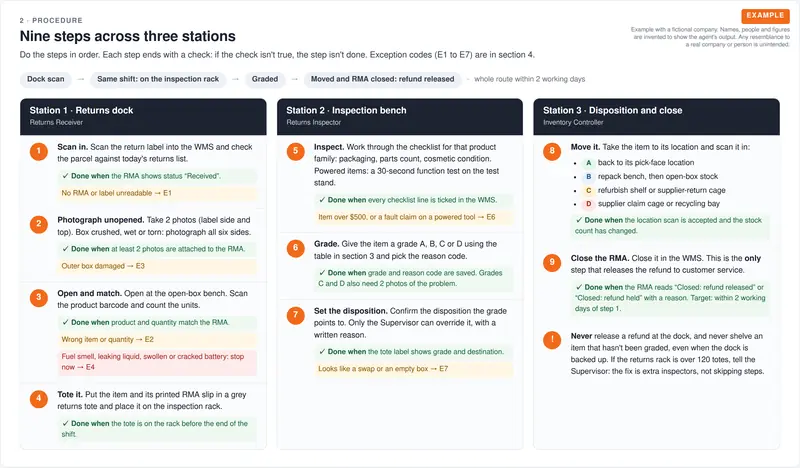Click the 'Returns Receiver' role label
The width and height of the screenshot is (800, 468).
pyautogui.click(x=56, y=122)
